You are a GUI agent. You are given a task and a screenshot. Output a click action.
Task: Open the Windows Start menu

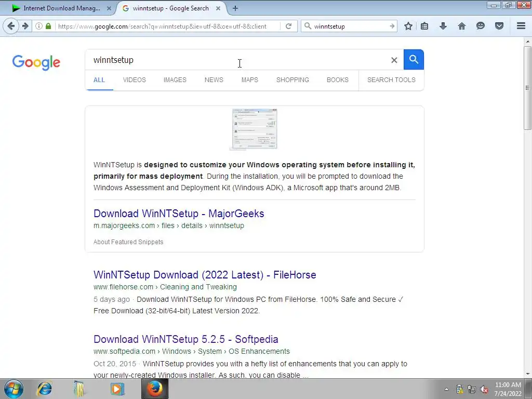coord(14,389)
